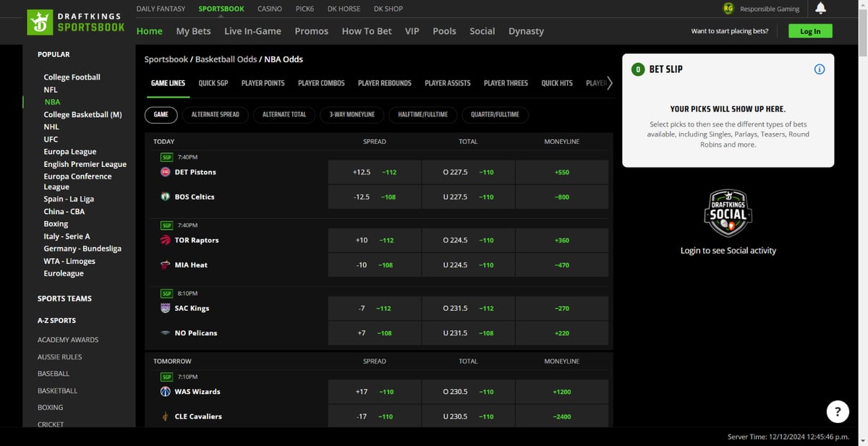The width and height of the screenshot is (868, 446).
Task: Choose the 3-Way Moneyline filter
Action: click(352, 114)
